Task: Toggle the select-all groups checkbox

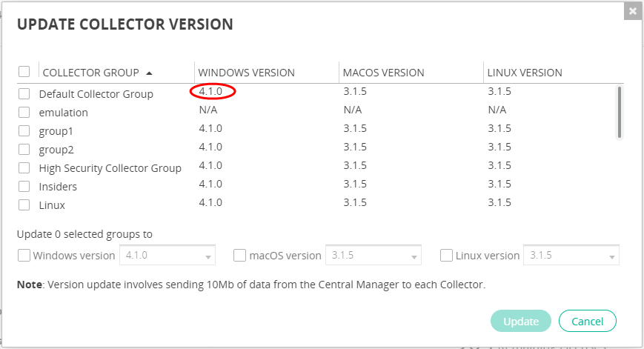Action: pos(24,72)
